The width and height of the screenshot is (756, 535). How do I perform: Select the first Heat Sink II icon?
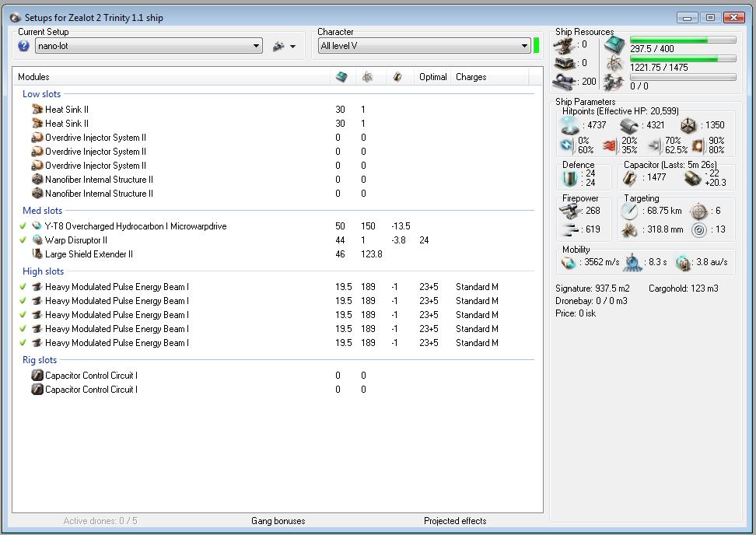tap(37, 110)
